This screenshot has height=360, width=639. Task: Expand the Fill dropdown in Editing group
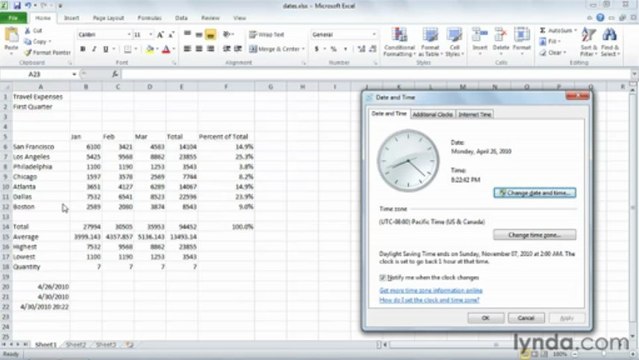click(559, 42)
